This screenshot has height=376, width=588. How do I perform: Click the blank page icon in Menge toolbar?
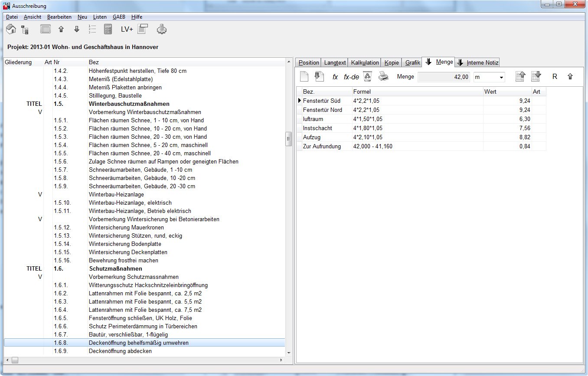(304, 76)
